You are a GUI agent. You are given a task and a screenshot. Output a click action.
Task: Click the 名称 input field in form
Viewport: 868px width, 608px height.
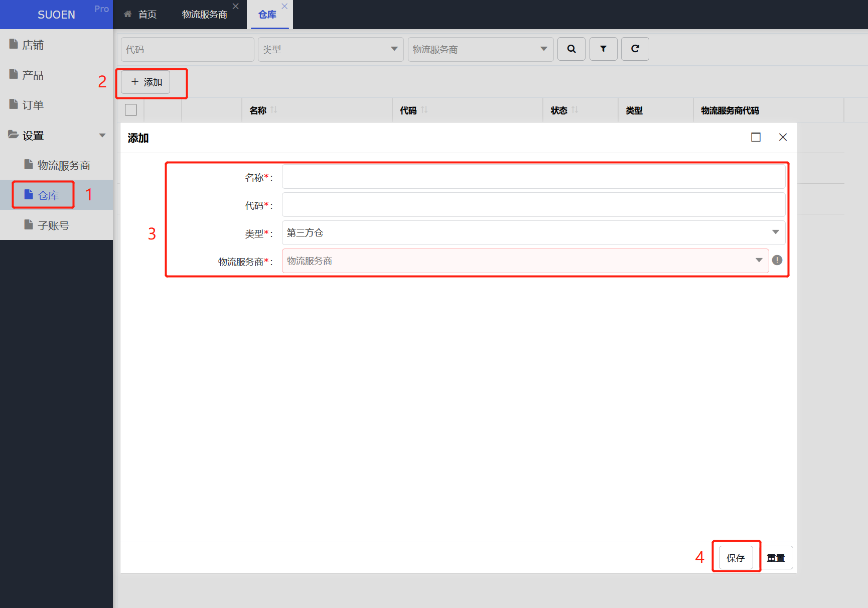click(x=533, y=177)
